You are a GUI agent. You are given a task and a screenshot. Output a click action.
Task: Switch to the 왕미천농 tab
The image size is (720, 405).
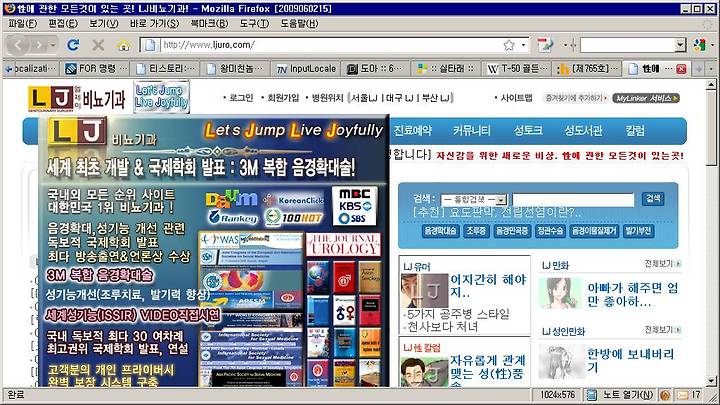coord(236,69)
